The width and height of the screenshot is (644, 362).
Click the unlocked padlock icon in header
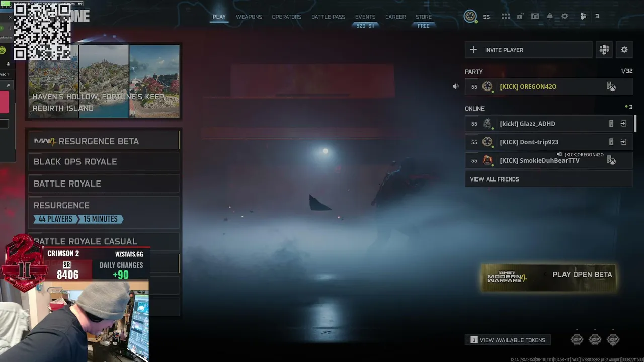520,16
